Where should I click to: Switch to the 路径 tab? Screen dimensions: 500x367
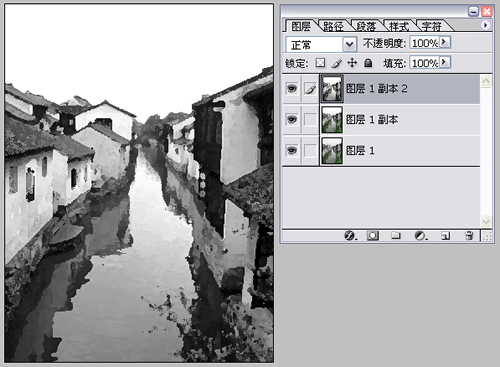333,26
